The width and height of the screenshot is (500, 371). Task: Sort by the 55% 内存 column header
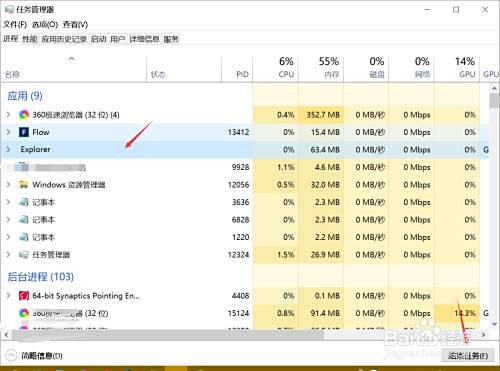tap(321, 69)
